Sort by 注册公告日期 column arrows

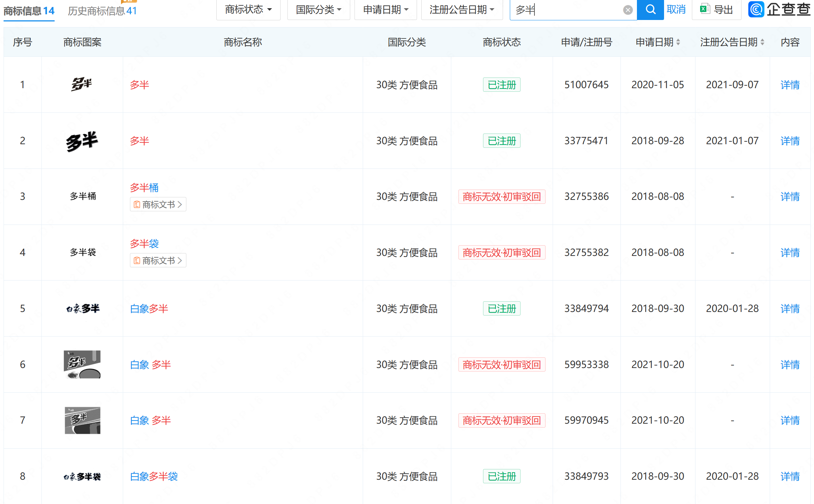762,42
